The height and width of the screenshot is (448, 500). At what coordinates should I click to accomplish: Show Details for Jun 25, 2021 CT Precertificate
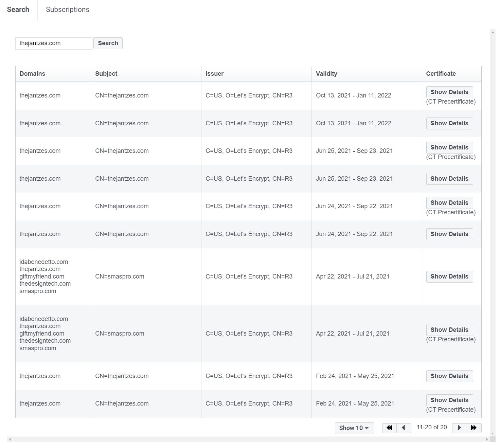(449, 147)
